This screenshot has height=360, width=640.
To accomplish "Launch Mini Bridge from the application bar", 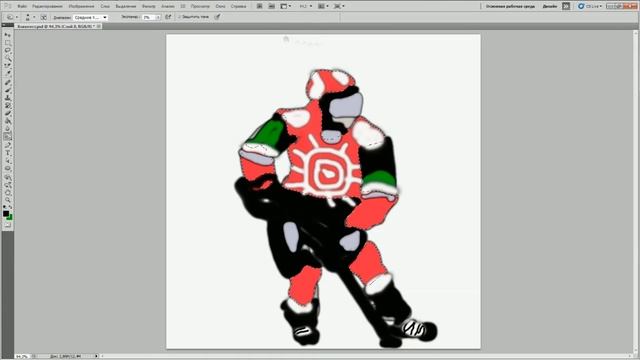I will tap(271, 6).
